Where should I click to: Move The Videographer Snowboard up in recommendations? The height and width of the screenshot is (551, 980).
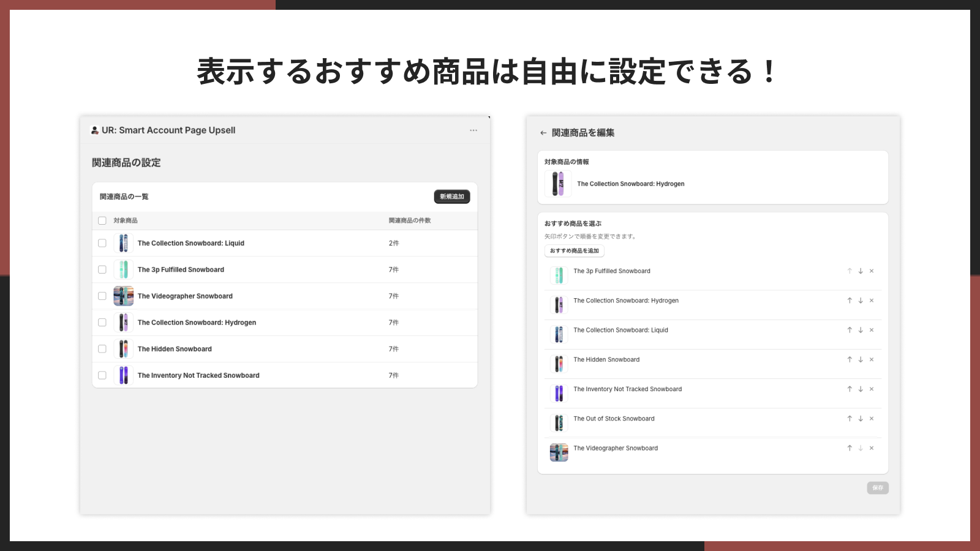coord(850,448)
